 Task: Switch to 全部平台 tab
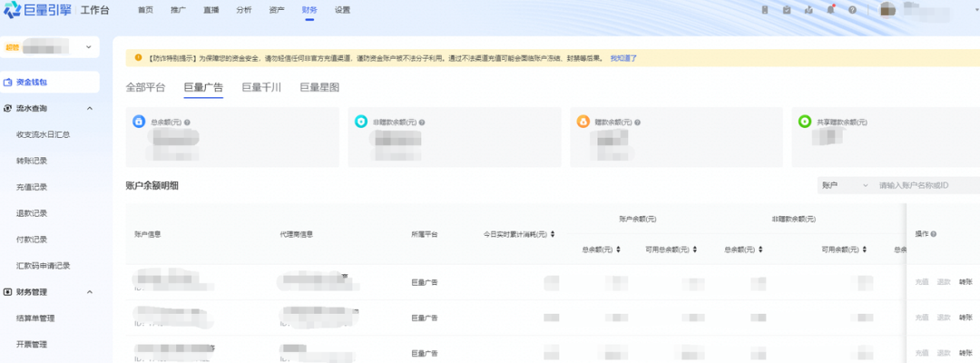click(145, 87)
